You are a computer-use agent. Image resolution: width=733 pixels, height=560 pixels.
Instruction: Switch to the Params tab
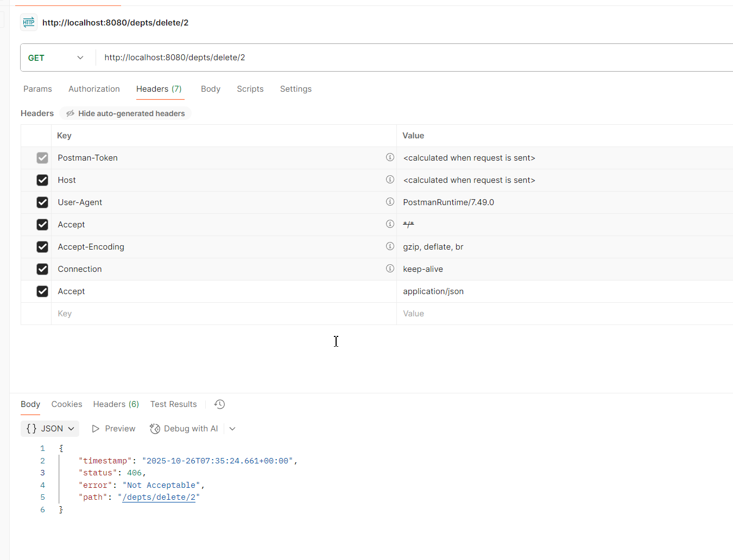37,89
